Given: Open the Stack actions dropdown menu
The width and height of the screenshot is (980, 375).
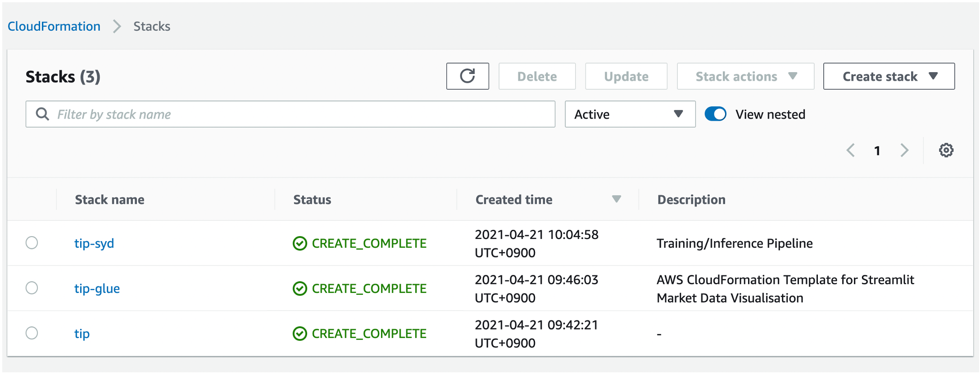Looking at the screenshot, I should (x=745, y=76).
